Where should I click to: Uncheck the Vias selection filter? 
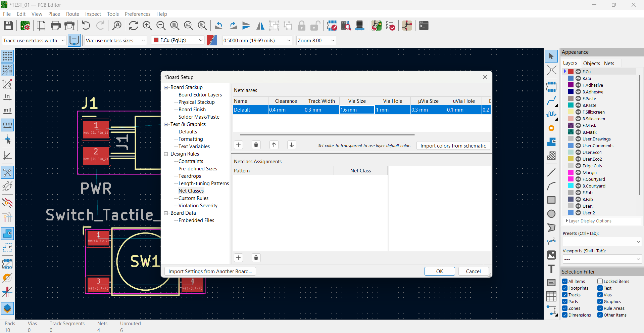(600, 295)
